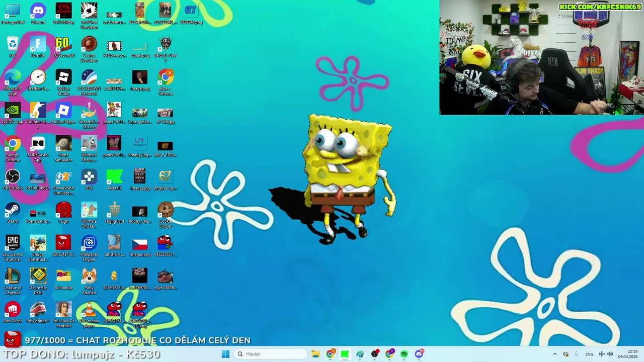Open ENG language switcher

[589, 354]
